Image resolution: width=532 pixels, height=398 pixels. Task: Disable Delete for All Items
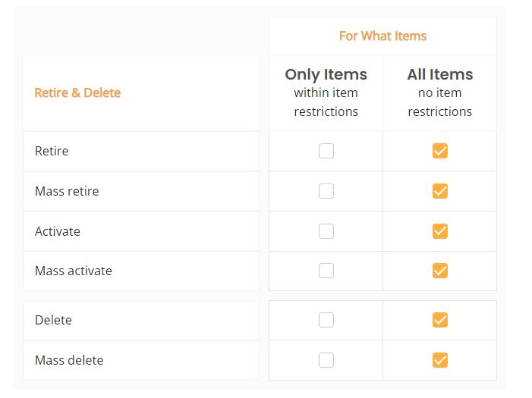coord(439,320)
